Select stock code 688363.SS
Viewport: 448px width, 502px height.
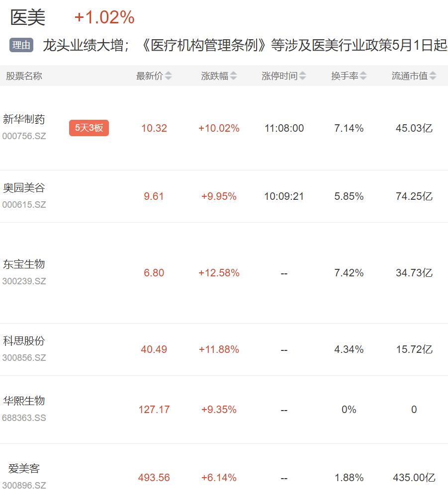point(24,418)
